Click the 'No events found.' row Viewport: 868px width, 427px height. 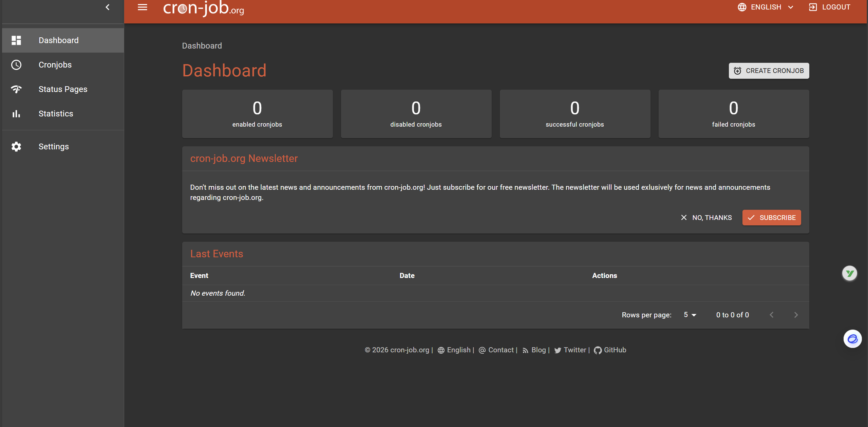coord(495,293)
